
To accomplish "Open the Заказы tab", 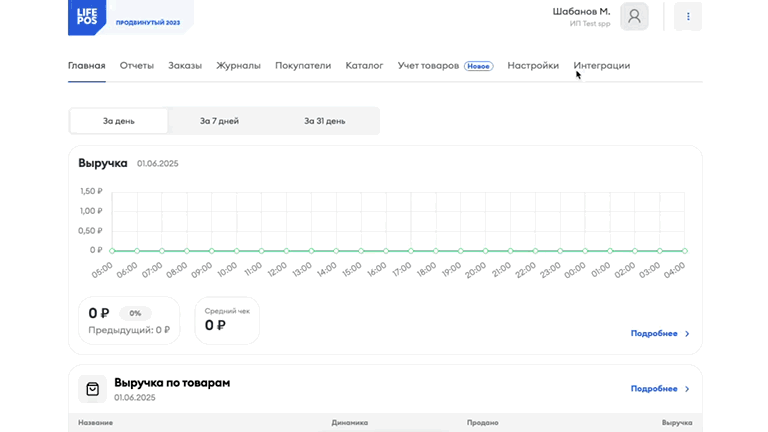I will pos(185,66).
